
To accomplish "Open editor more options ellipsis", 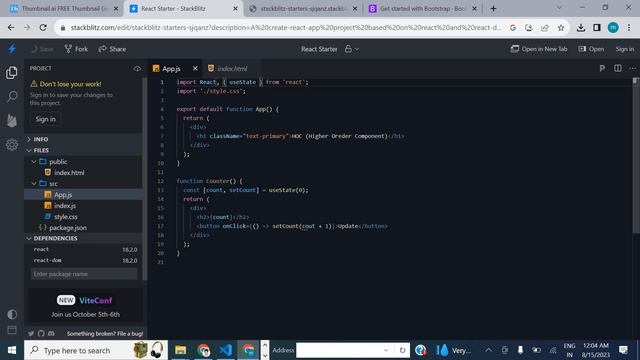I will coord(633,69).
